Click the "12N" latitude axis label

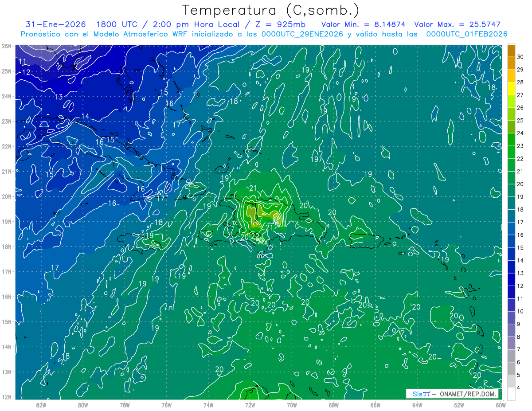click(x=6, y=397)
